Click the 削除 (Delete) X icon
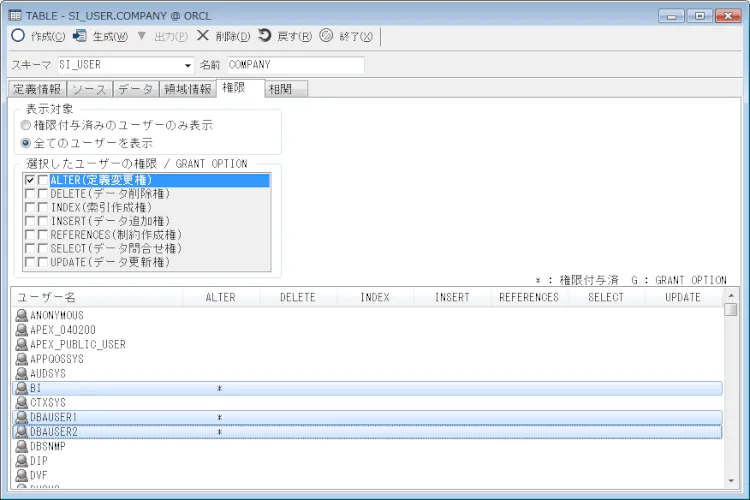This screenshot has height=500, width=750. point(202,35)
